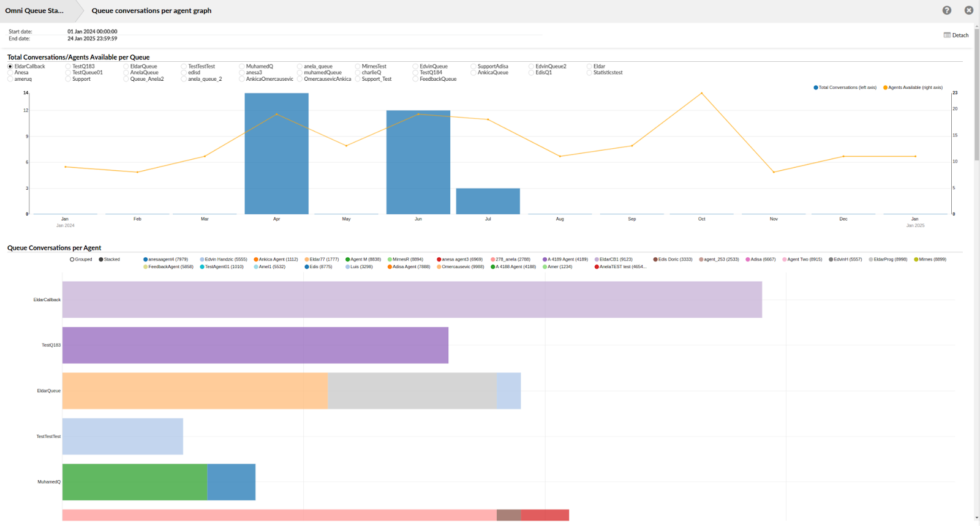Viewport: 980px width, 526px height.
Task: Toggle Edvin Handzic (5555) legend entry
Action: [224, 260]
